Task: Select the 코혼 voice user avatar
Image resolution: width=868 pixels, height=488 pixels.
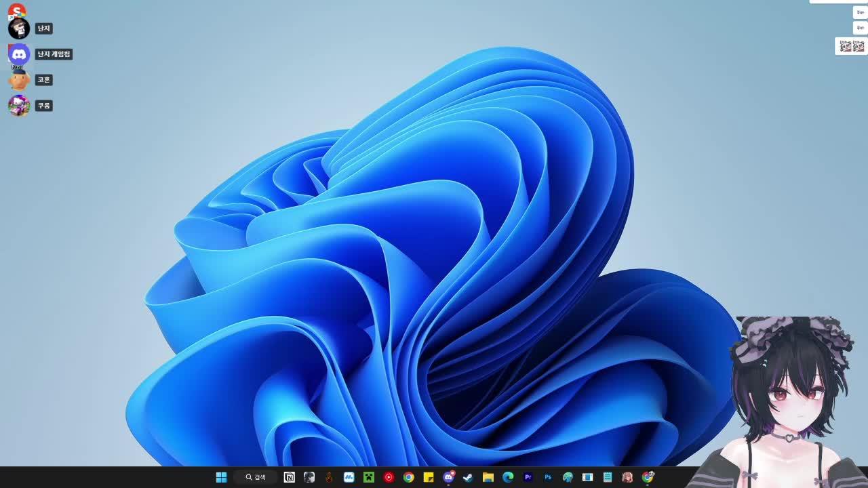Action: [x=19, y=80]
